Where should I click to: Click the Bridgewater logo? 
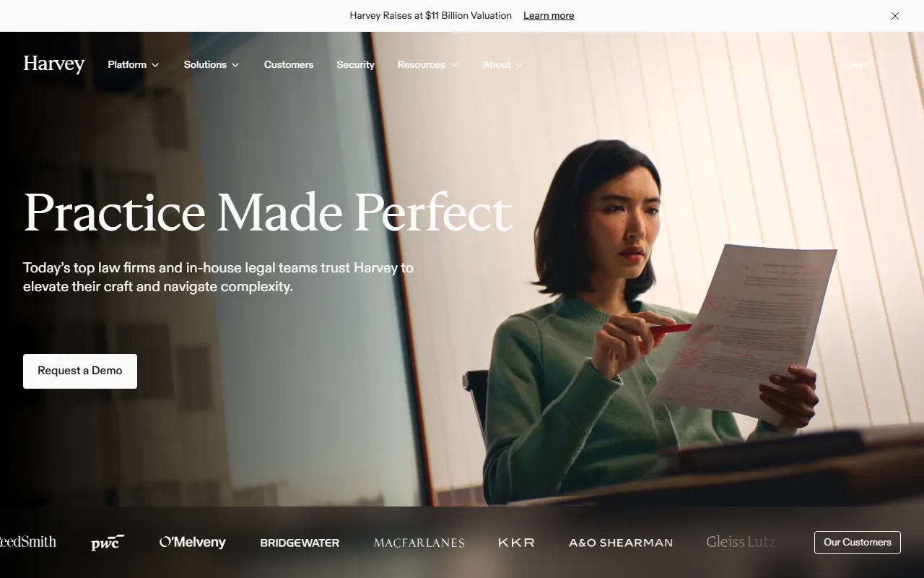[300, 543]
